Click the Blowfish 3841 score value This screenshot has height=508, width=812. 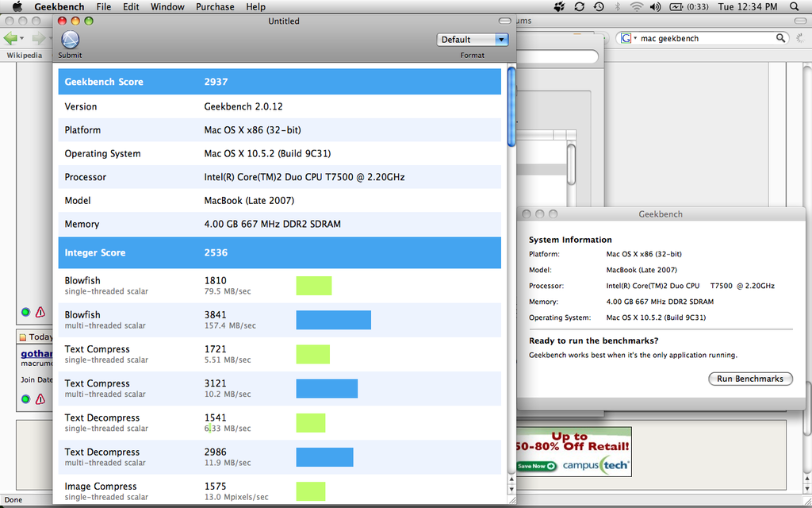point(216,314)
